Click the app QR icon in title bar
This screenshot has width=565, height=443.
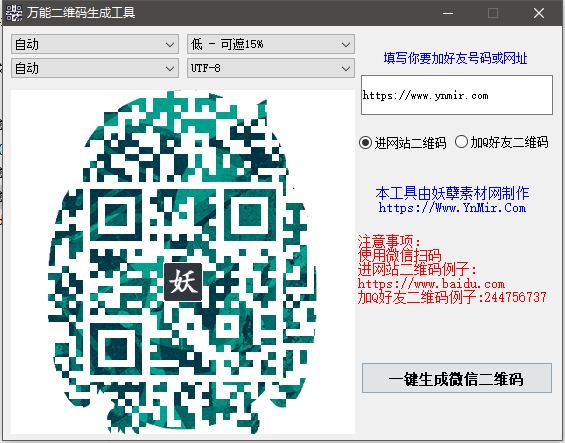coord(14,13)
